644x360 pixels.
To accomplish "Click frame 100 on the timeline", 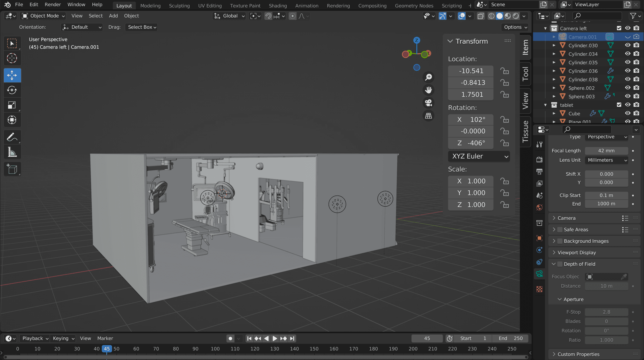I will (215, 349).
